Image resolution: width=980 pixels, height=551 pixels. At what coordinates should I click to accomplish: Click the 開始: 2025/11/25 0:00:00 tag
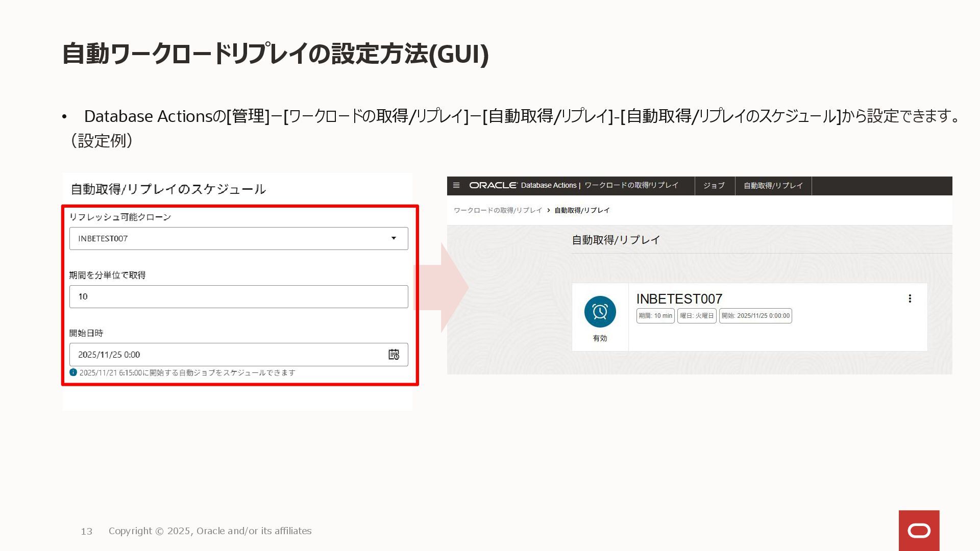point(755,316)
